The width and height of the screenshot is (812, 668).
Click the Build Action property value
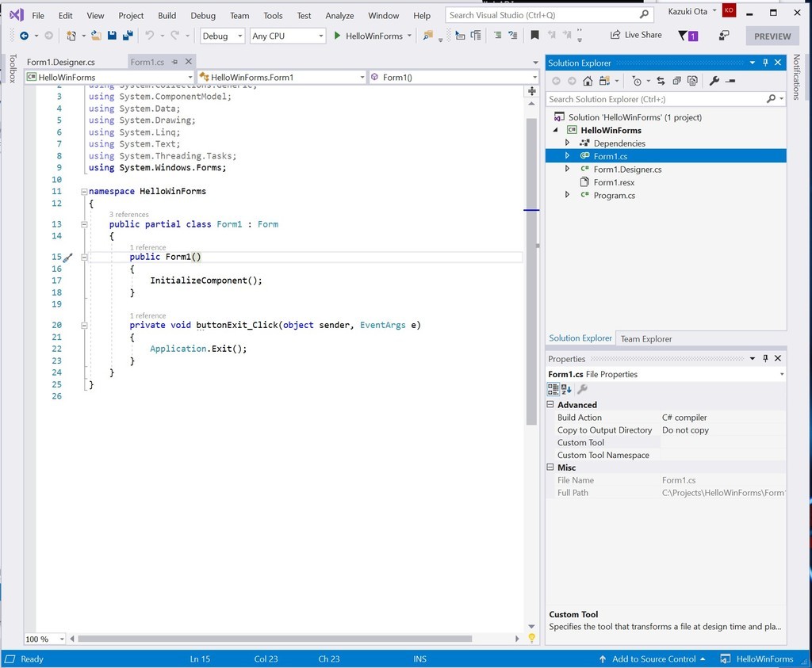click(x=722, y=417)
